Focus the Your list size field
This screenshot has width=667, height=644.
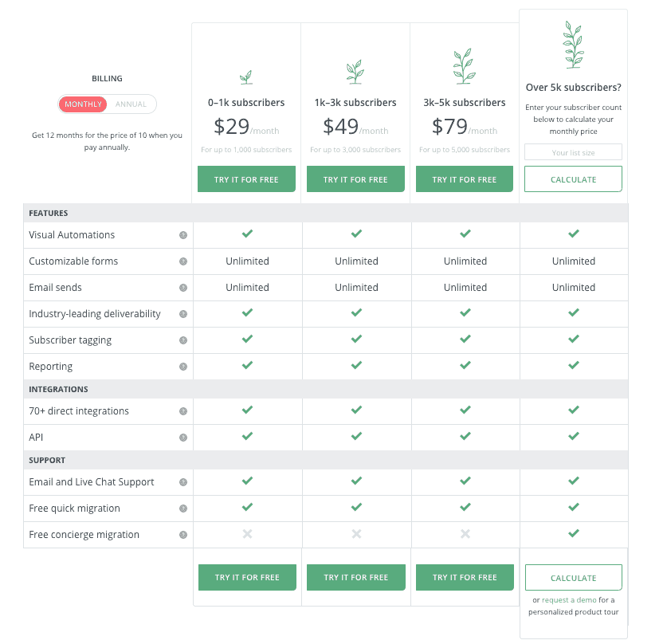tap(573, 152)
